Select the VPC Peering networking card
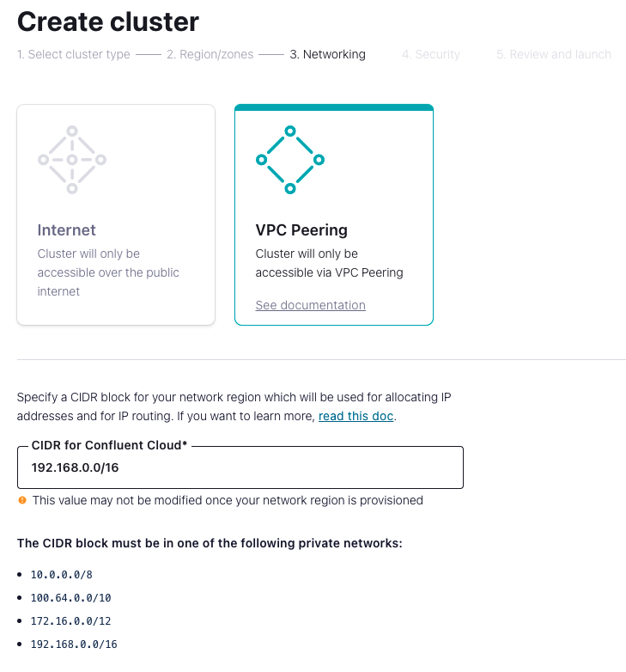 pos(333,215)
